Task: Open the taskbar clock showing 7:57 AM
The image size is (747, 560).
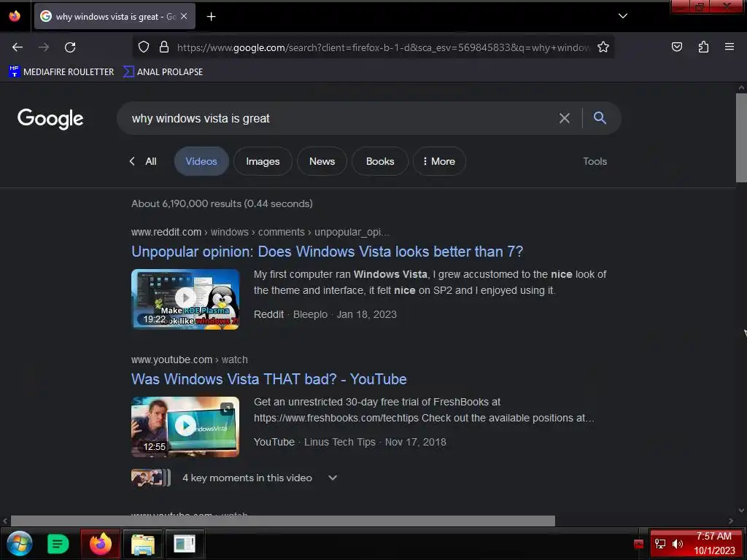Action: tap(714, 543)
